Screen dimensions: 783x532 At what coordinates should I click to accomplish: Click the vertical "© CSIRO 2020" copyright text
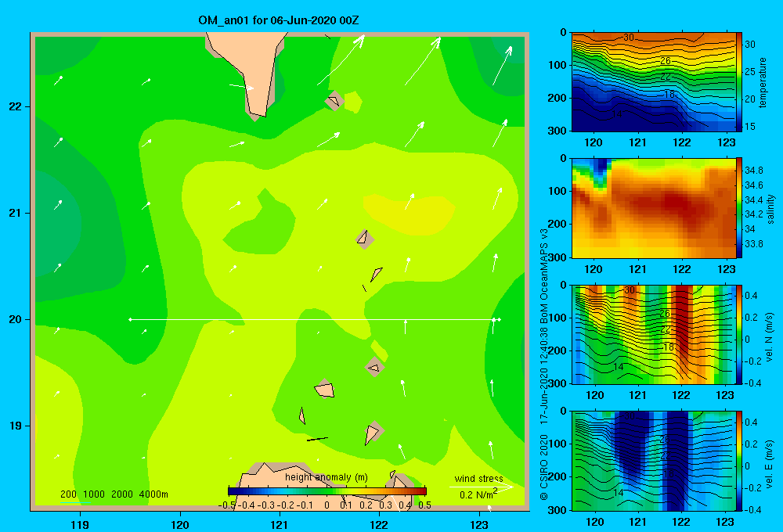tap(544, 468)
